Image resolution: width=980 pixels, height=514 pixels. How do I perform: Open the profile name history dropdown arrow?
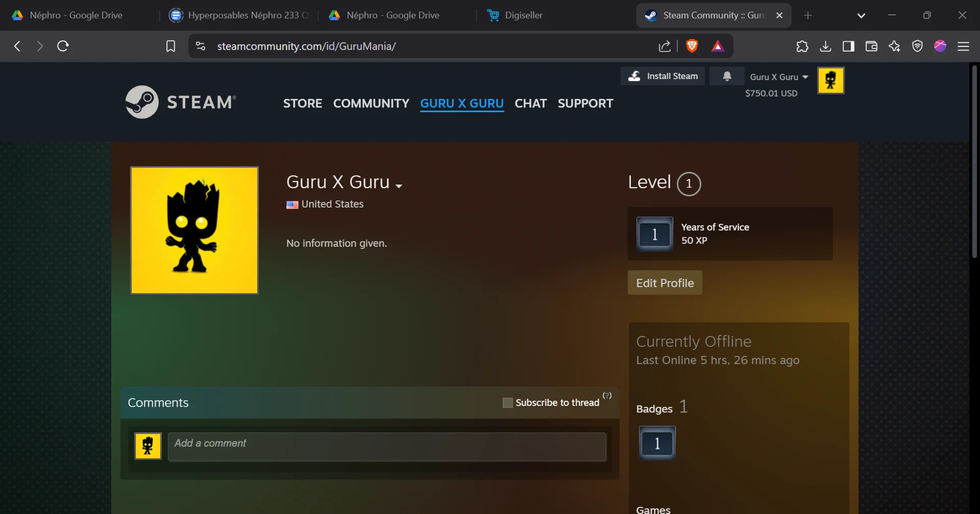399,186
